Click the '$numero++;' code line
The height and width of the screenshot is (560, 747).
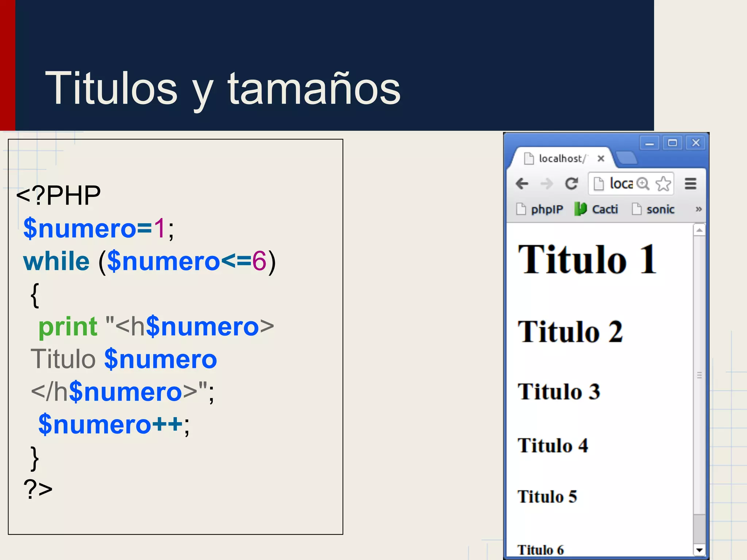click(114, 425)
